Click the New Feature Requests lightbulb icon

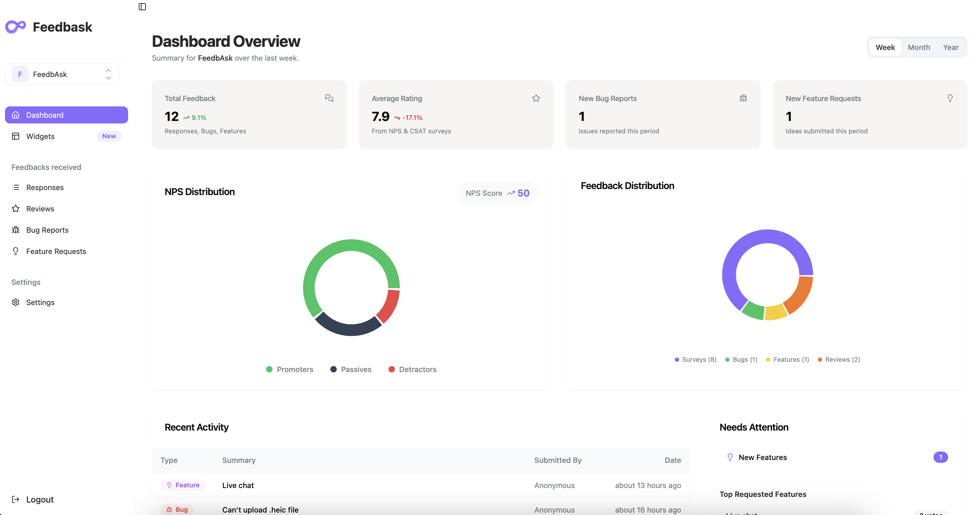point(949,98)
